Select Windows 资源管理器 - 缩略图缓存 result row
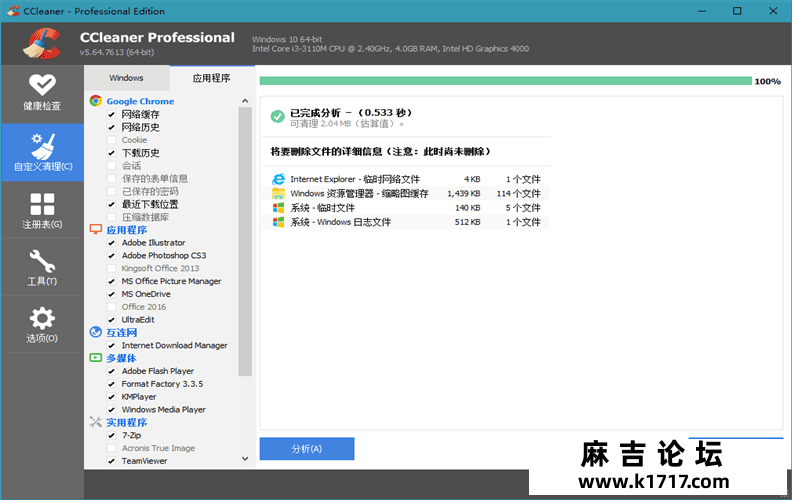 click(x=406, y=193)
